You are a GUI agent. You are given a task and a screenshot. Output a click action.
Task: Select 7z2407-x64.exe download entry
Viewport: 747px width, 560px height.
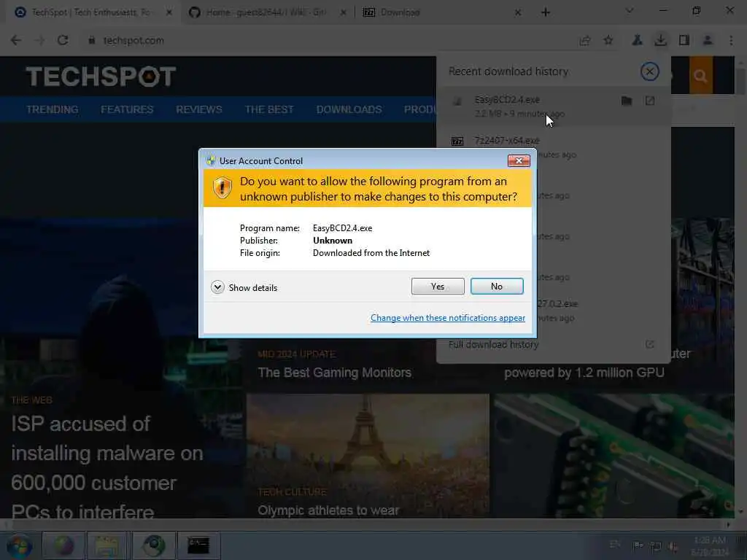[554, 147]
